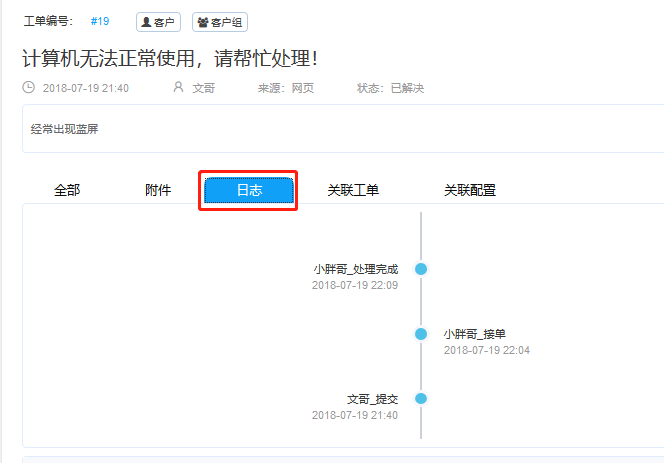Click the timeline dot for 小胖哥_接单
The width and height of the screenshot is (664, 463).
coord(421,334)
